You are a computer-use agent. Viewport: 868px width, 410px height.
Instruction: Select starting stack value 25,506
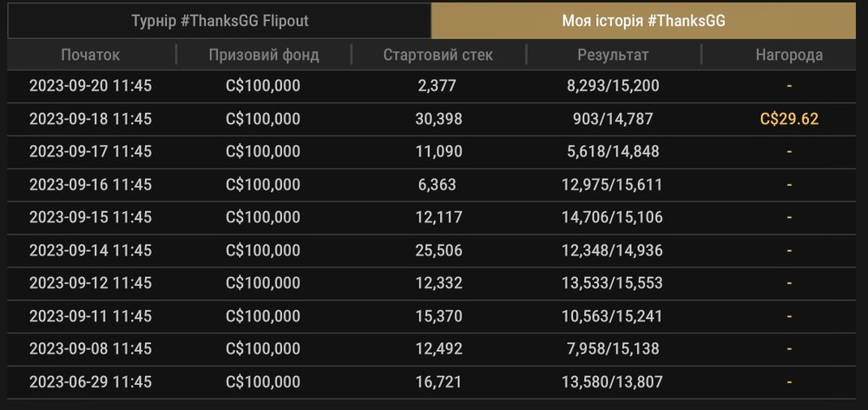438,250
